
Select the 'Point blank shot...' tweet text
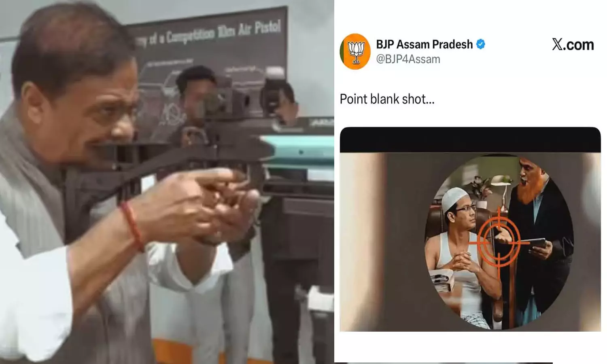click(387, 99)
